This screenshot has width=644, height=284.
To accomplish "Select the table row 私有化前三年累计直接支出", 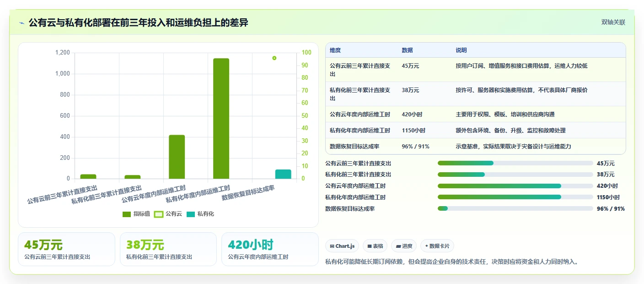I will pos(475,94).
